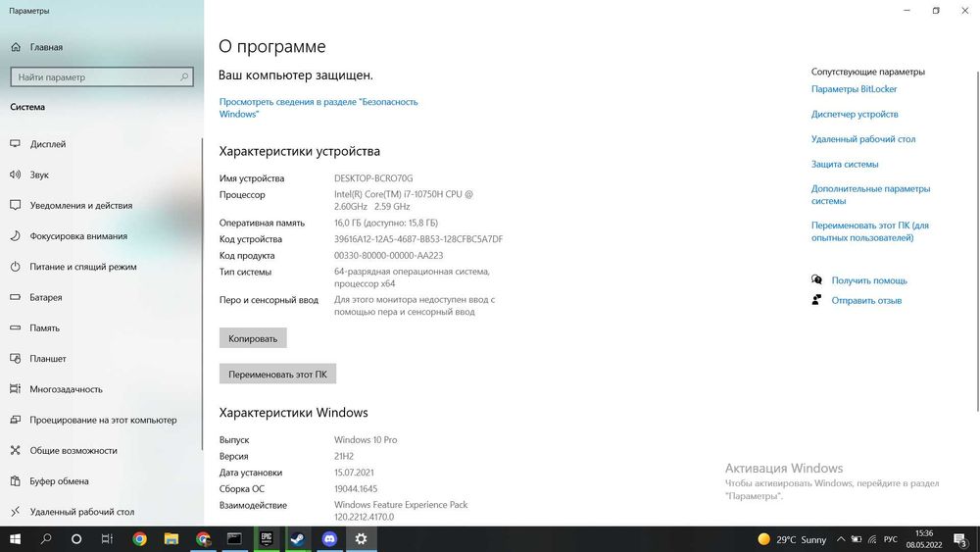Select OS build value 19044.1645
The width and height of the screenshot is (980, 552).
(355, 489)
